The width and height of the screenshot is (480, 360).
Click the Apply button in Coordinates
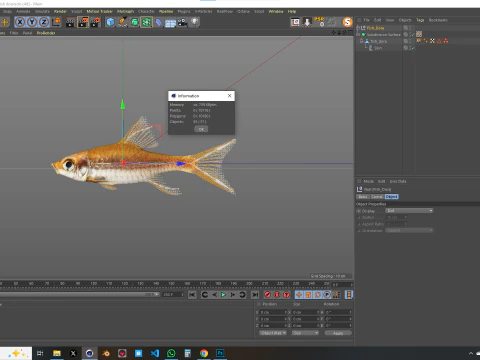tap(338, 333)
